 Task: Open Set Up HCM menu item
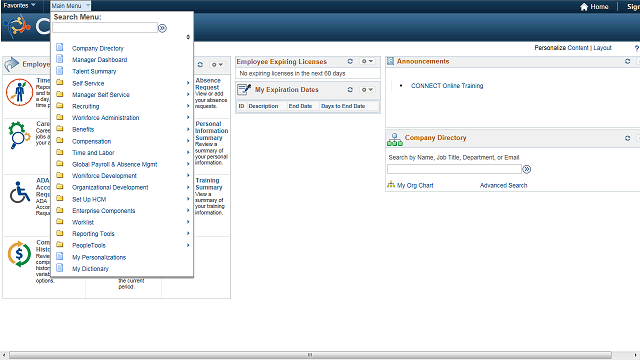[x=89, y=199]
